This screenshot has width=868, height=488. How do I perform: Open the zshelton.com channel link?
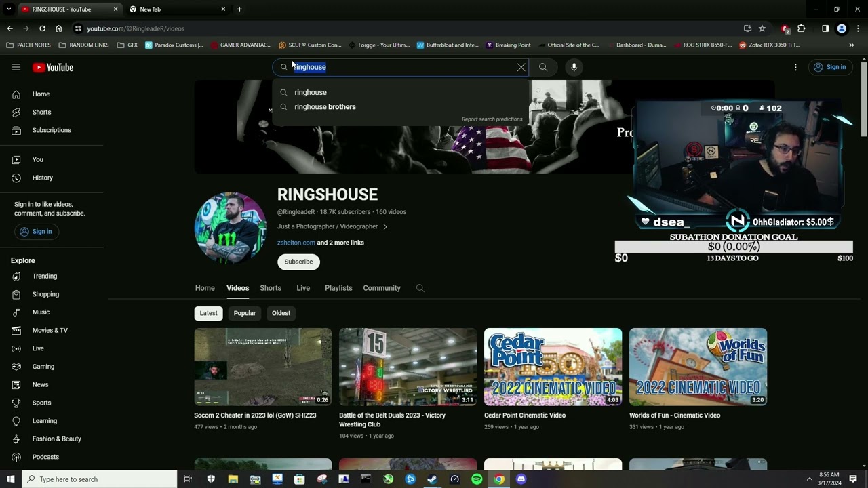point(296,243)
